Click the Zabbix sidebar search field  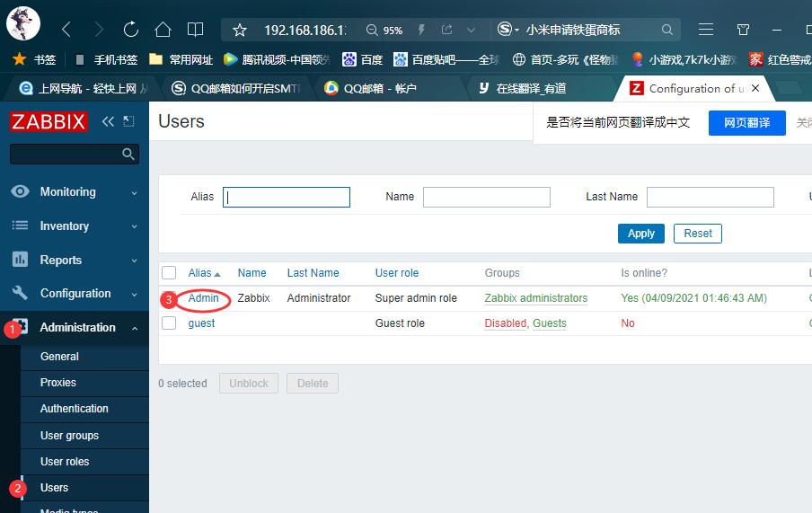pyautogui.click(x=75, y=154)
